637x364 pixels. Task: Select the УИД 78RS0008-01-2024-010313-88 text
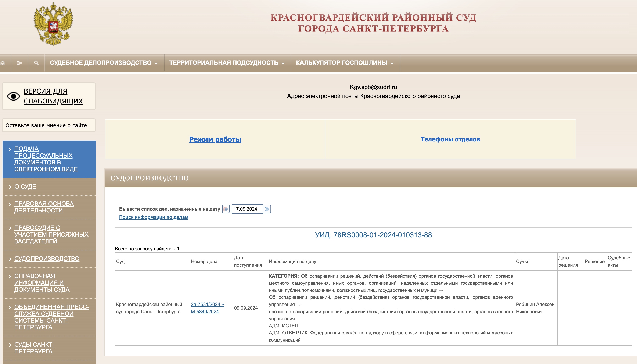(373, 235)
